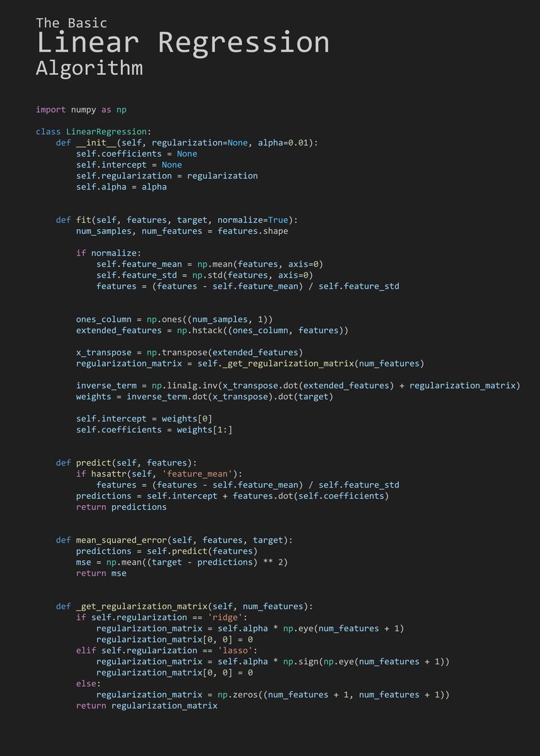Screen dimensions: 540x756
Task: Click the 'feature_mean' string in hasattr
Action: click(202, 474)
